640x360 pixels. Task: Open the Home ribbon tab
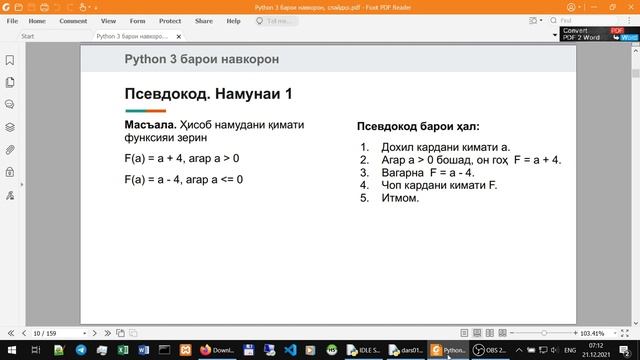tap(37, 21)
